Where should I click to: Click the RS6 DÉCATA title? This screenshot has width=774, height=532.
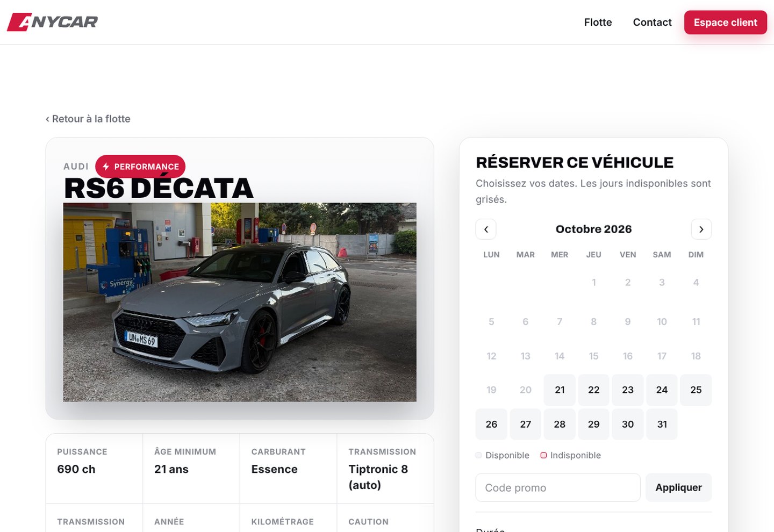159,188
